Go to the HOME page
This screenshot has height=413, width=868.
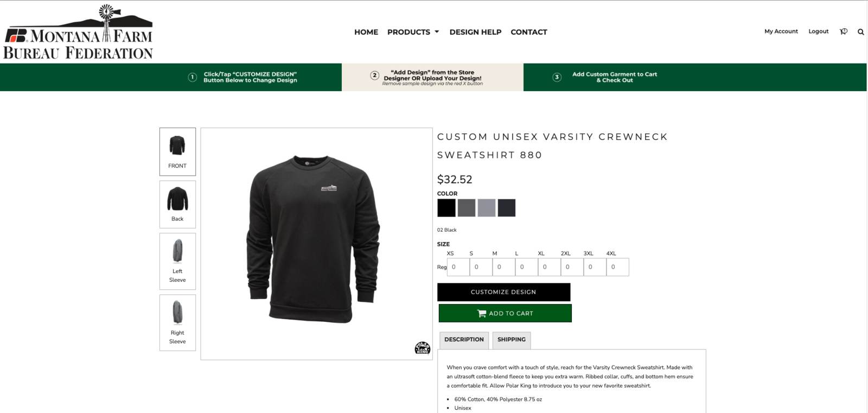(x=366, y=32)
